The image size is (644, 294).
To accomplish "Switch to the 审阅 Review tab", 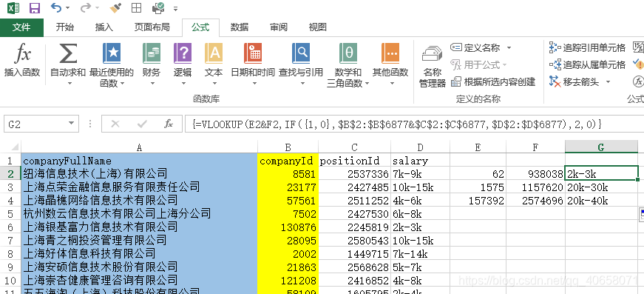I will coord(279,27).
